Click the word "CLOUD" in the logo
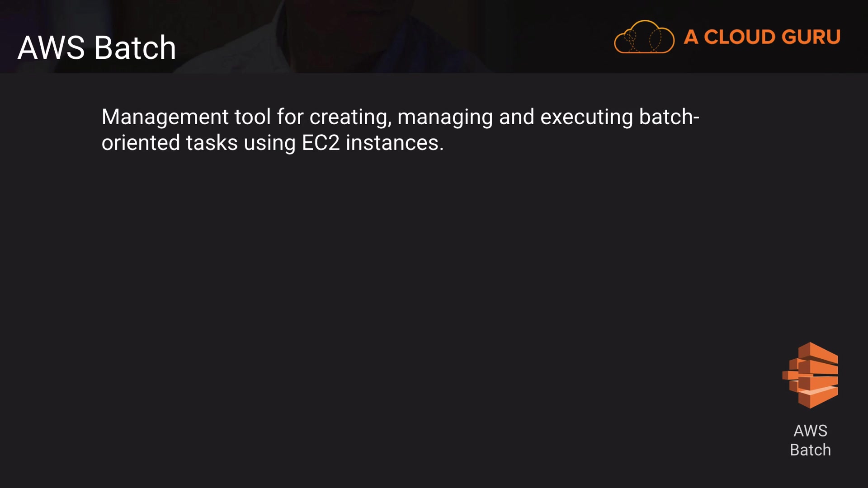The width and height of the screenshot is (868, 488). coord(739,37)
